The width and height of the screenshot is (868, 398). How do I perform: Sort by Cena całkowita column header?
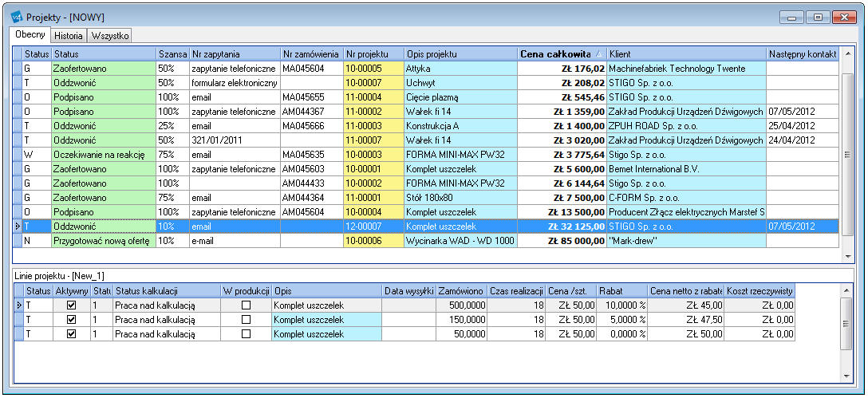(562, 54)
